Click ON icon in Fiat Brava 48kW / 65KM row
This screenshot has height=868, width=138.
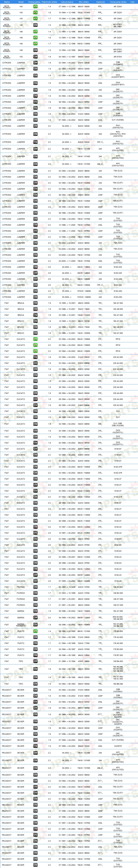pos(35,303)
